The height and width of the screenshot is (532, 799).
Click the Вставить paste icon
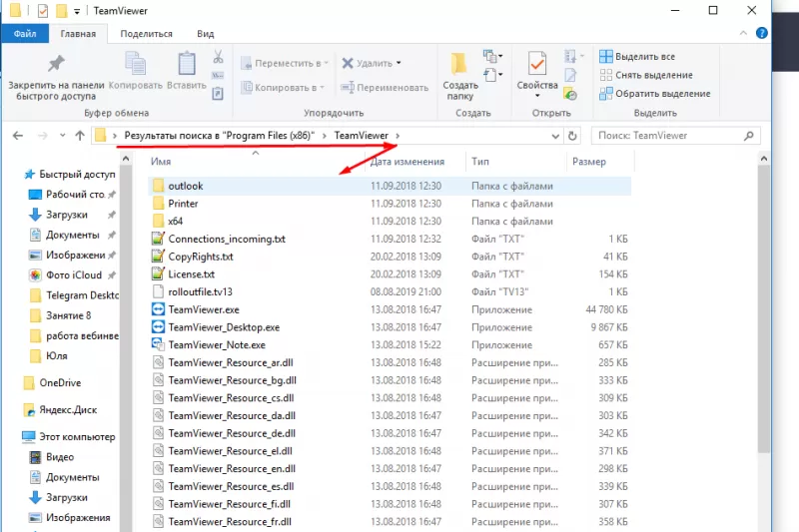point(187,65)
